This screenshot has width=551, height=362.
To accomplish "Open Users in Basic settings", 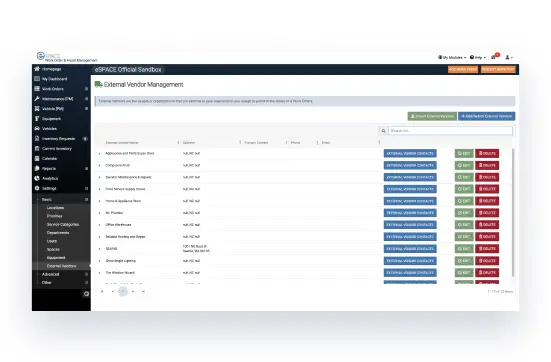I will pos(52,241).
